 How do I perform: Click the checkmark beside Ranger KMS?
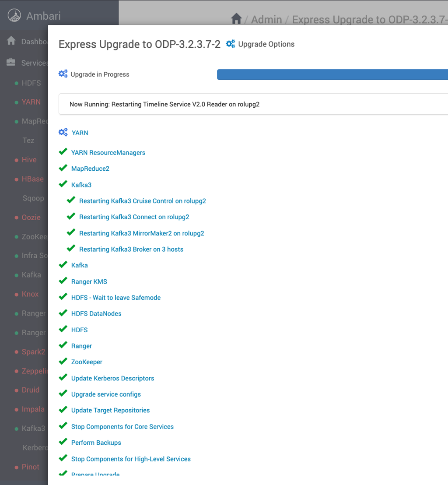63,281
